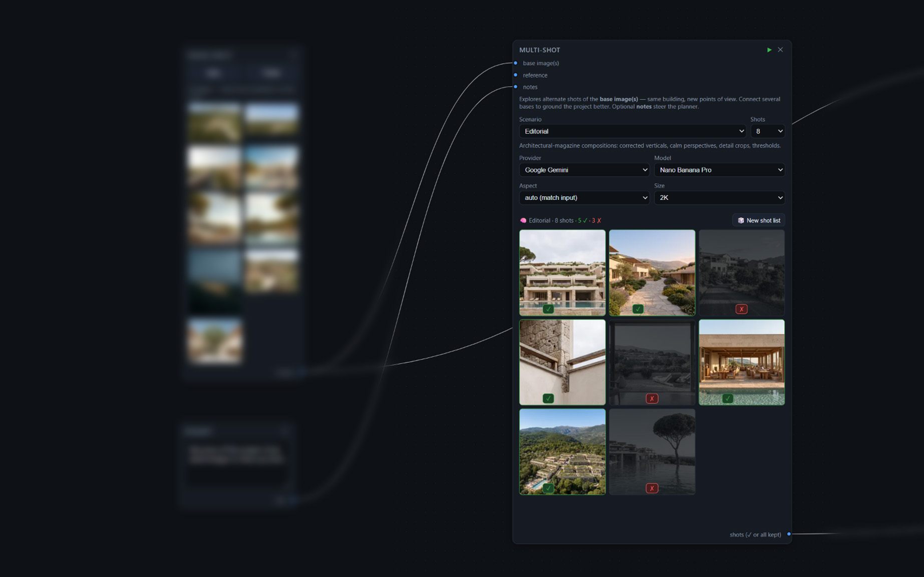Click the reference input port dot
The width and height of the screenshot is (924, 577).
tap(515, 75)
